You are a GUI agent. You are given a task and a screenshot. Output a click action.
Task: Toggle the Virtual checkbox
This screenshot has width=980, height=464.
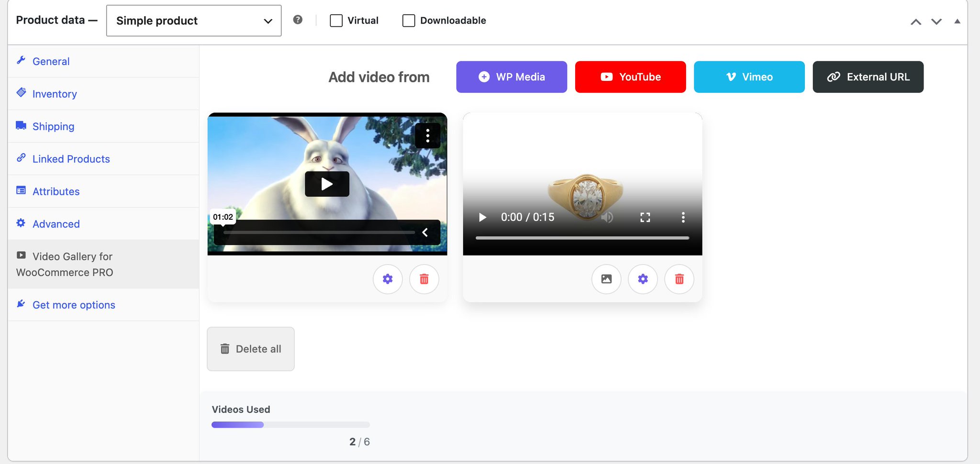(x=336, y=21)
